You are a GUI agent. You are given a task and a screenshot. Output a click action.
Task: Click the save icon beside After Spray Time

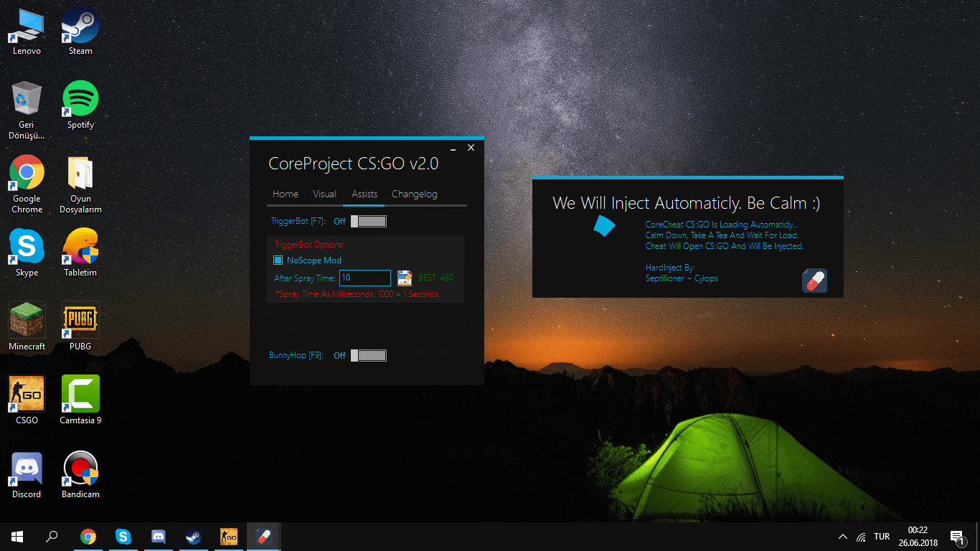(x=405, y=278)
